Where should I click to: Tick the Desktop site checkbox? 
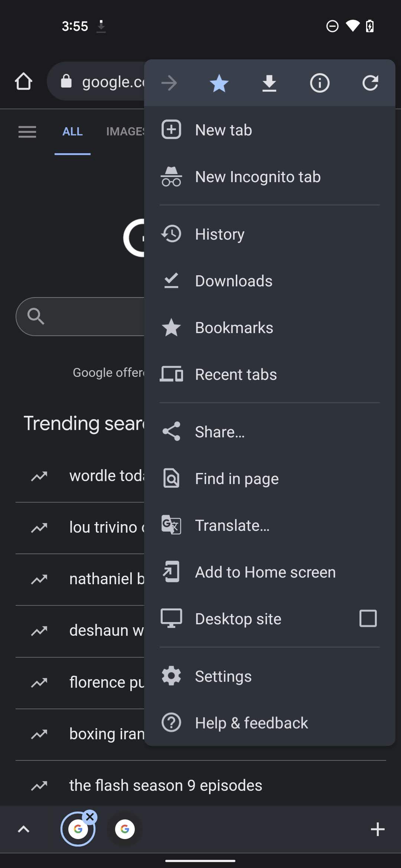(x=368, y=618)
